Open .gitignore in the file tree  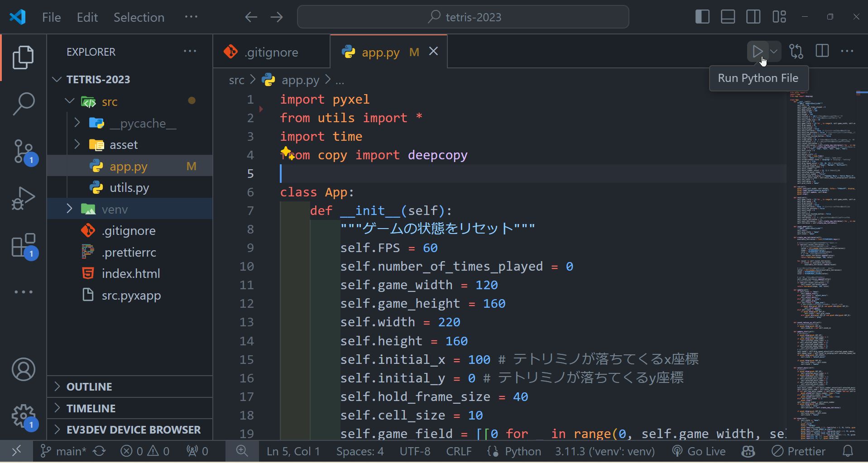tap(129, 230)
